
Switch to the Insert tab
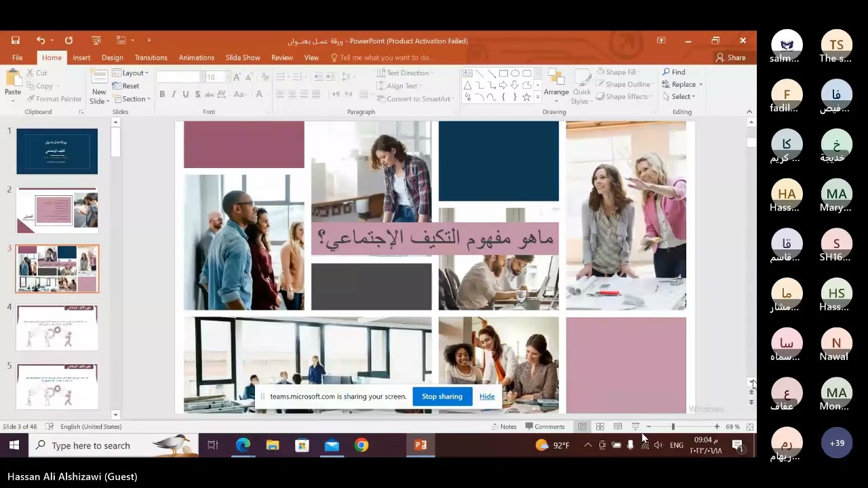click(81, 58)
